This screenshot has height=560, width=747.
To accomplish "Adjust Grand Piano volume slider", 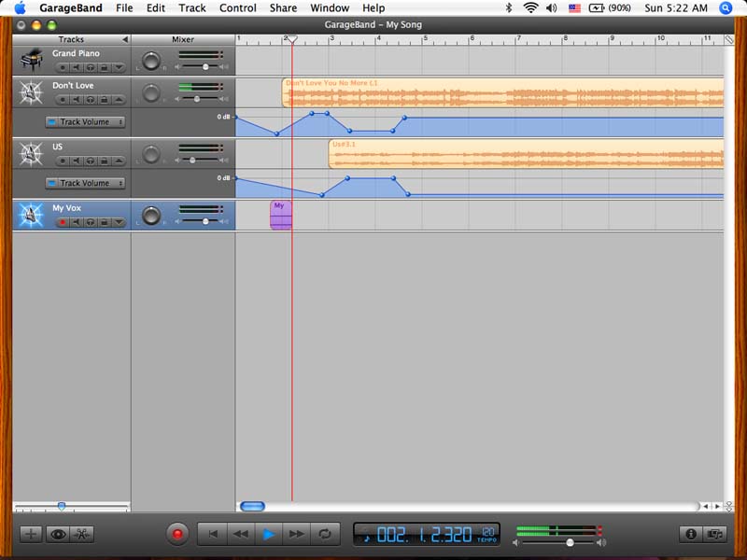I will pyautogui.click(x=205, y=66).
